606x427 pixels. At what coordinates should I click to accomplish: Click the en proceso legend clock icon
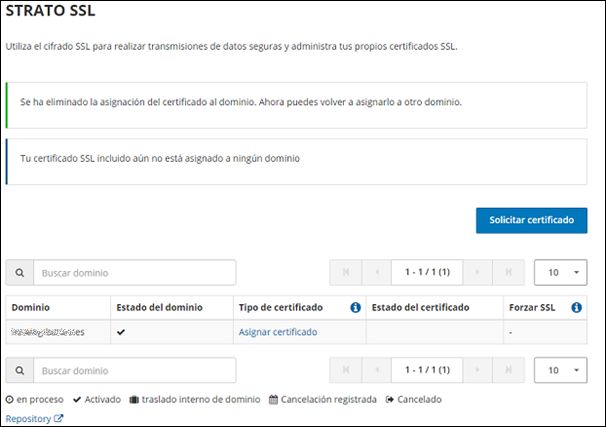(x=10, y=399)
